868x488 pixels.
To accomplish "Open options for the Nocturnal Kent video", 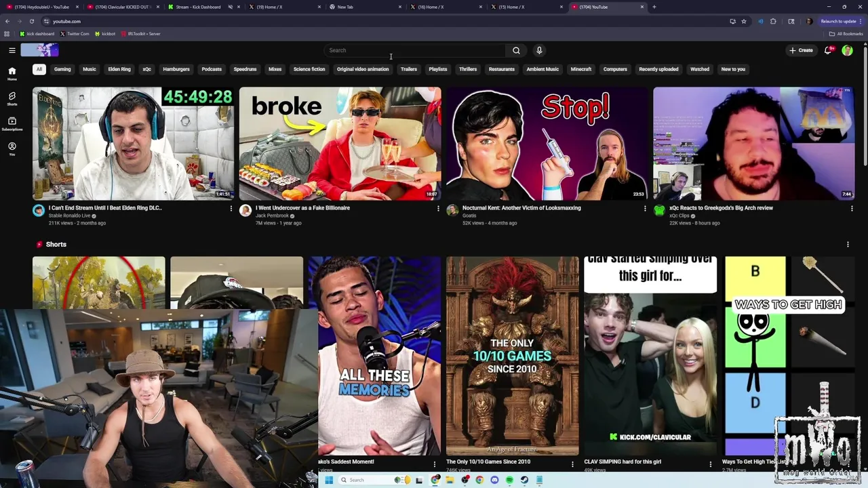I will pos(644,209).
